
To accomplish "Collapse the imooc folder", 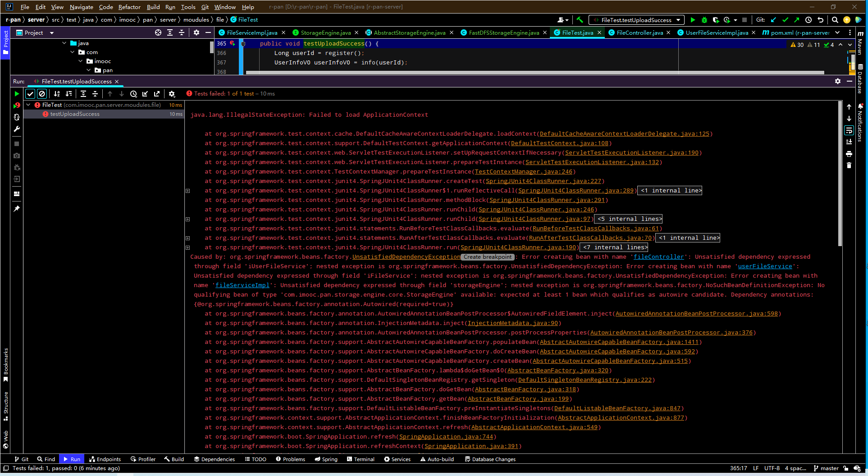I will pyautogui.click(x=81, y=61).
